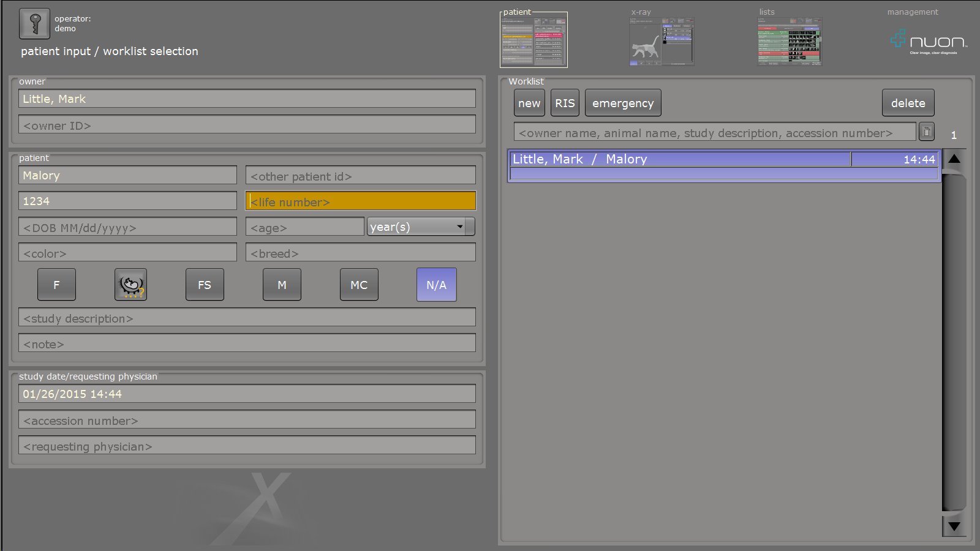Click the requesting physician field
This screenshot has width=980, height=551.
click(247, 445)
